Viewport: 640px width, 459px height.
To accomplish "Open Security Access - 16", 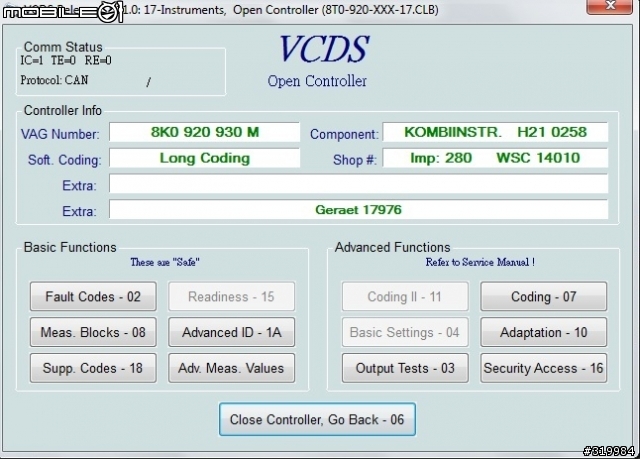I will [544, 368].
